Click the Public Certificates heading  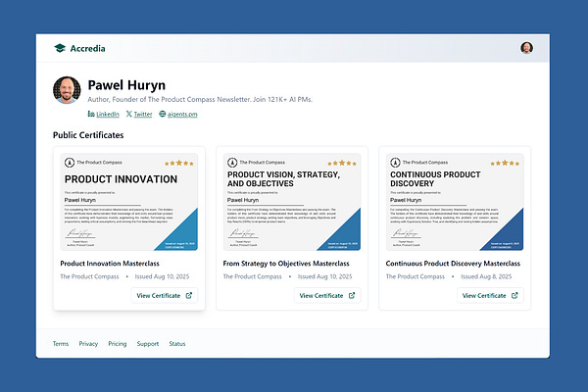point(88,135)
